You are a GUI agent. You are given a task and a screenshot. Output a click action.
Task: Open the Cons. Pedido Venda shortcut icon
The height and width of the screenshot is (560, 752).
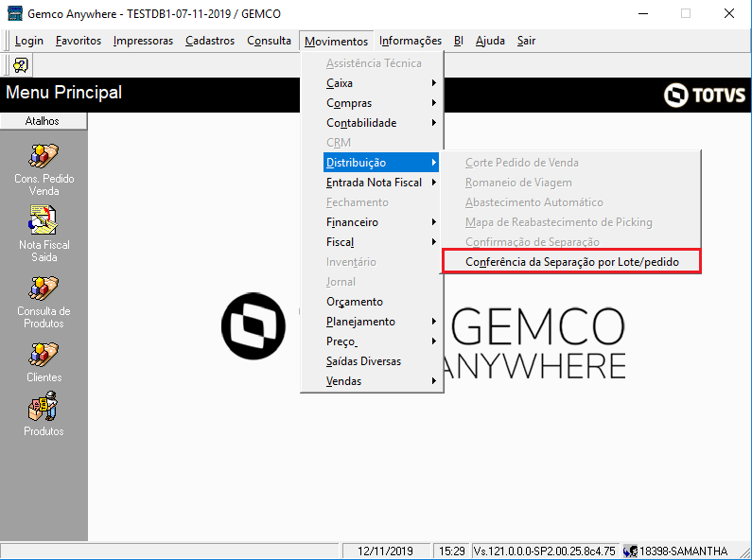(x=44, y=156)
